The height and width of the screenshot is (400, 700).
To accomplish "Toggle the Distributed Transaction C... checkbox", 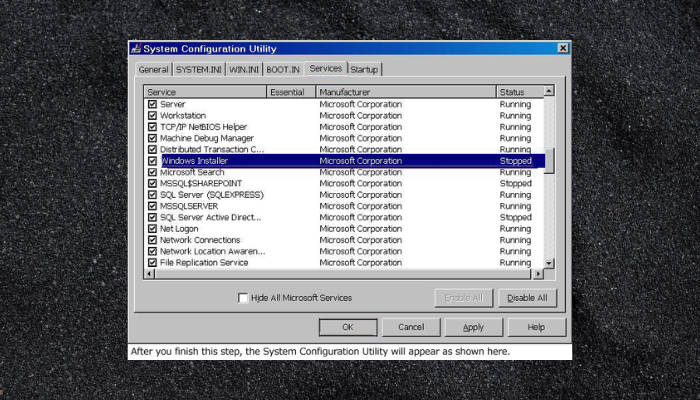I will click(x=152, y=149).
